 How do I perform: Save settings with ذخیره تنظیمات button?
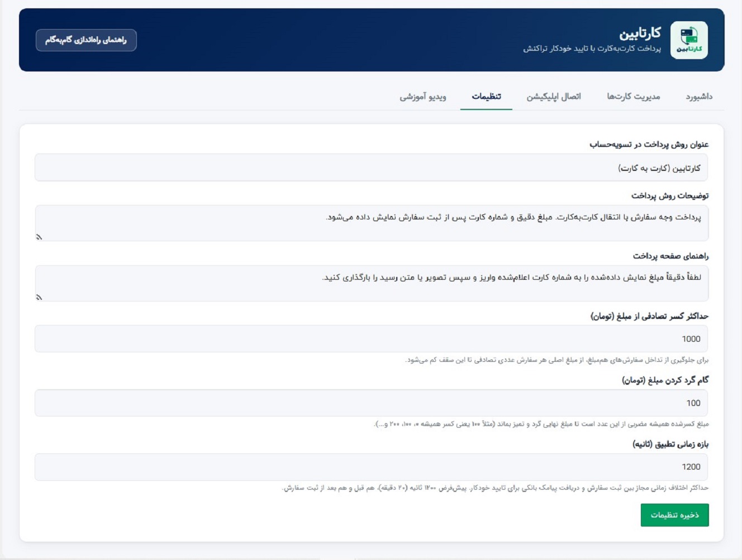(674, 515)
